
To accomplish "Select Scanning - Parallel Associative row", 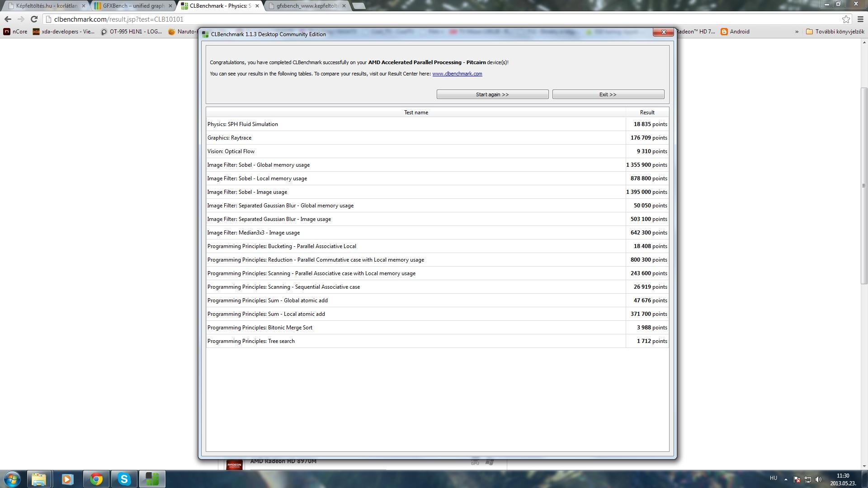I will click(x=437, y=273).
